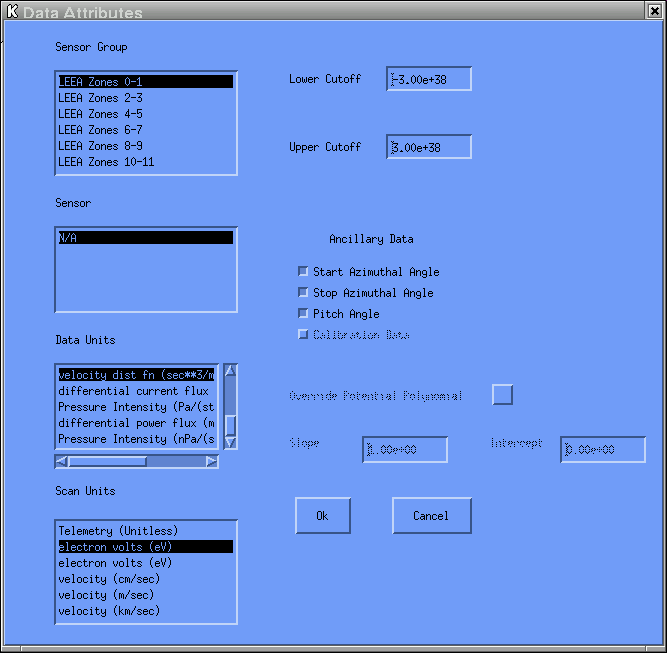Toggle Pitch Angle checkbox
Image resolution: width=667 pixels, height=653 pixels.
coord(303,314)
